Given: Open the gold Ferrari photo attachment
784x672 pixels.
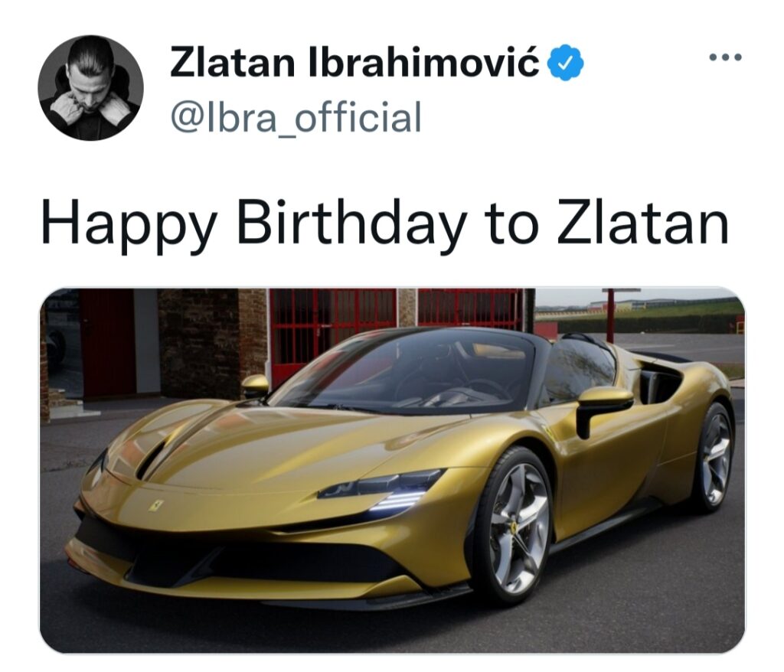Looking at the screenshot, I should [392, 470].
